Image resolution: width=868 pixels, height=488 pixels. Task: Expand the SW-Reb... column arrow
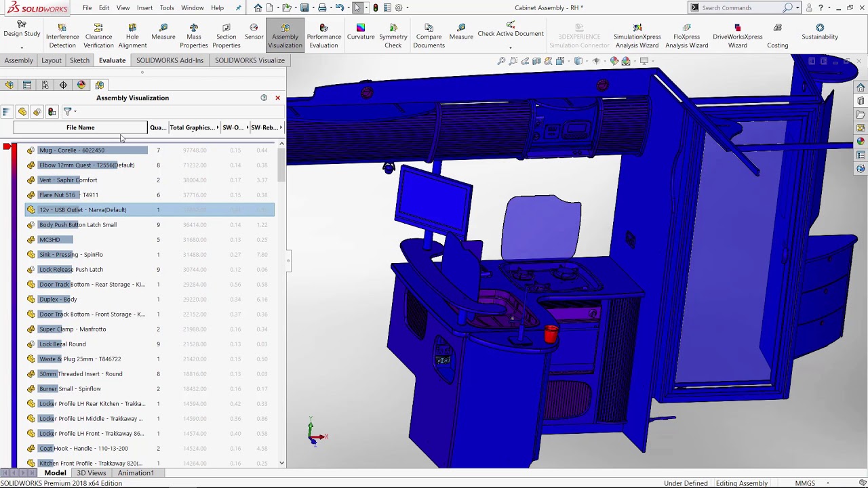(281, 127)
